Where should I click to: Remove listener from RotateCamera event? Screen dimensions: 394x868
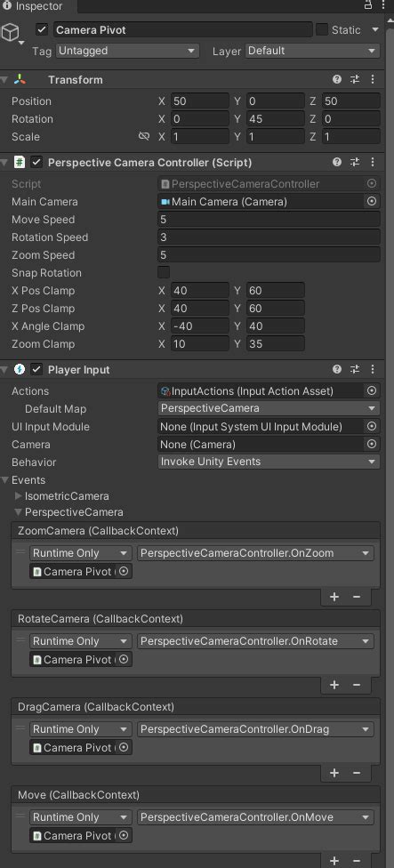(x=357, y=685)
